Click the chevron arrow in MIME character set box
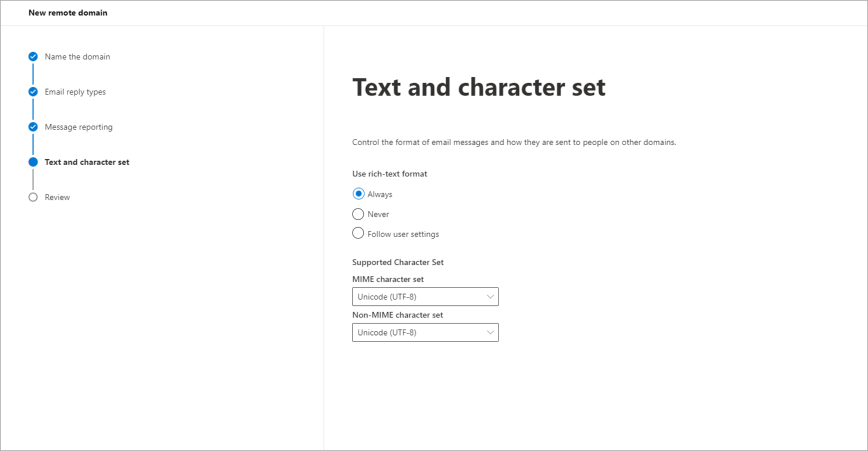Viewport: 868px width, 451px height. click(x=490, y=297)
